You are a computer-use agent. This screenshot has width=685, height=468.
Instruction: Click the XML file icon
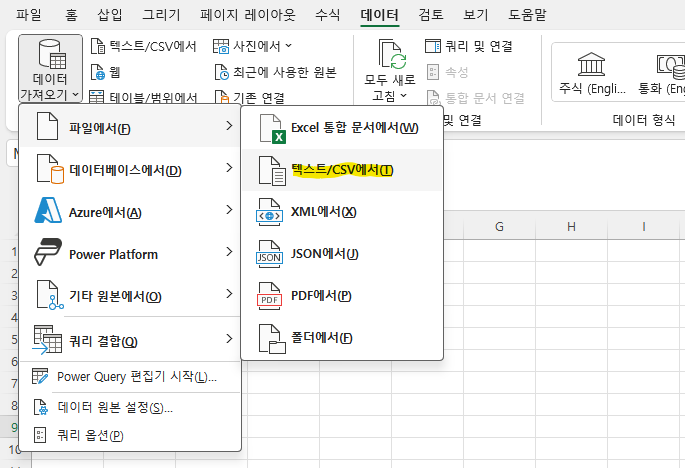click(269, 212)
